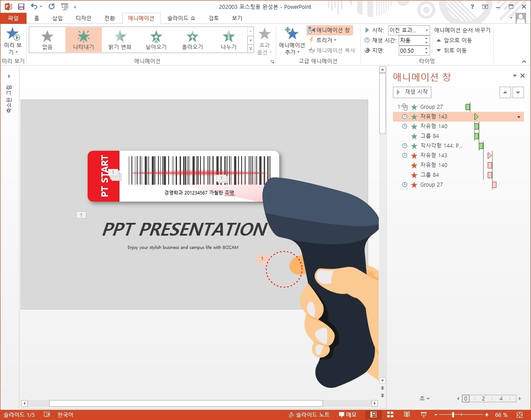Expand the 축소판 그림 thumbnail pane
Screen dimensions: 531x420
9,76
